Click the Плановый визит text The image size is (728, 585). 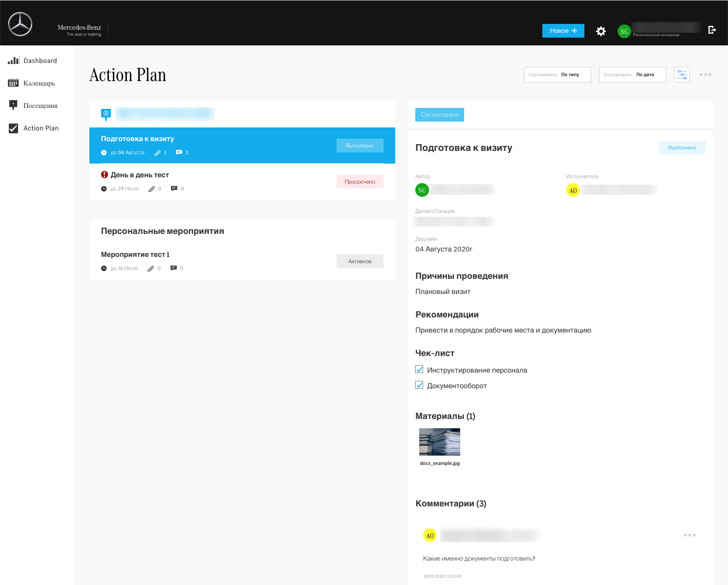click(x=443, y=292)
